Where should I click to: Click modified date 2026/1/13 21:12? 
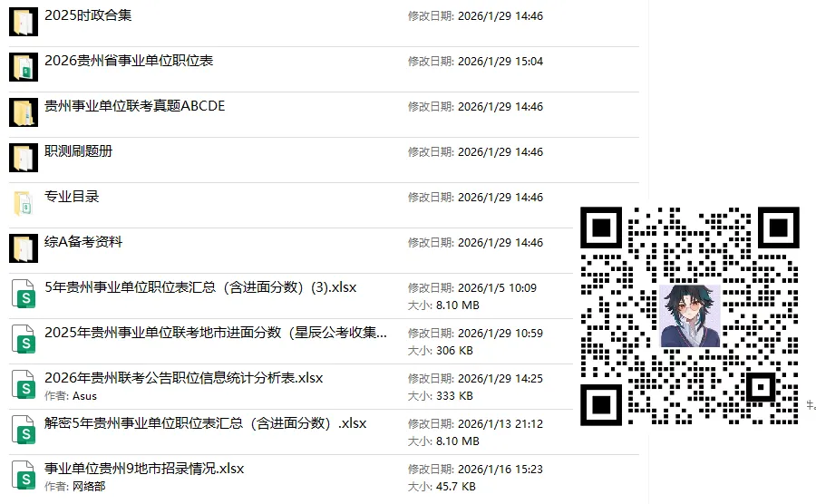point(500,424)
